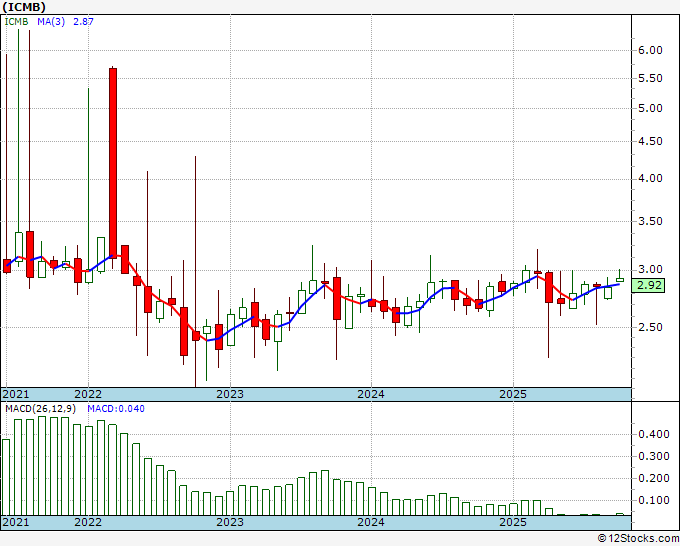This screenshot has height=546, width=680.
Task: Click the (ICMB) chart title
Action: [24, 7]
